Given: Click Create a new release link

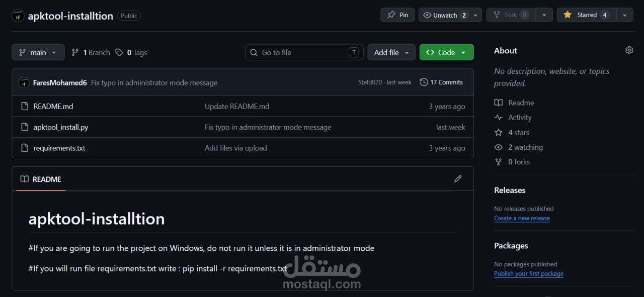Looking at the screenshot, I should (x=522, y=218).
